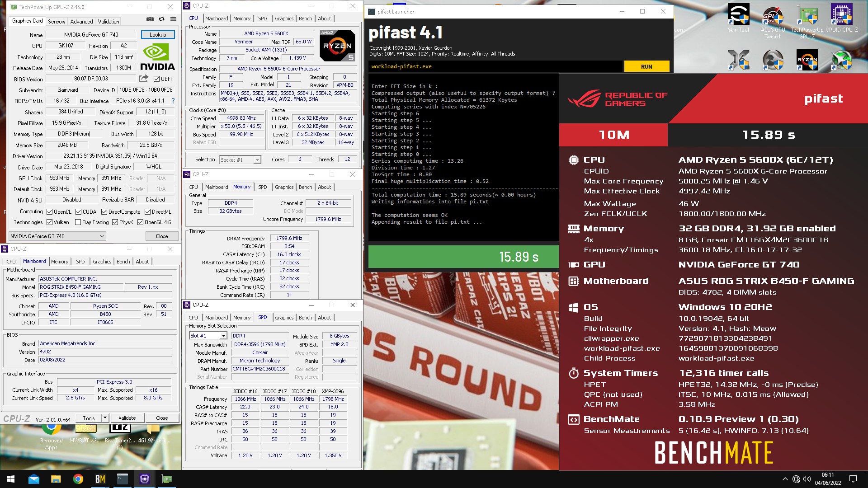This screenshot has height=488, width=868.
Task: Switch to Advanced tab in GPU-Z
Action: [x=81, y=21]
